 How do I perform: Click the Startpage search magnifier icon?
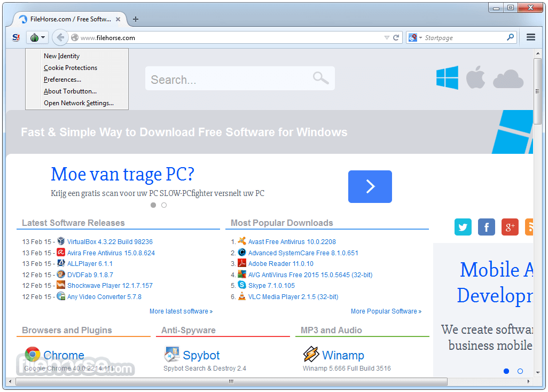pyautogui.click(x=510, y=37)
